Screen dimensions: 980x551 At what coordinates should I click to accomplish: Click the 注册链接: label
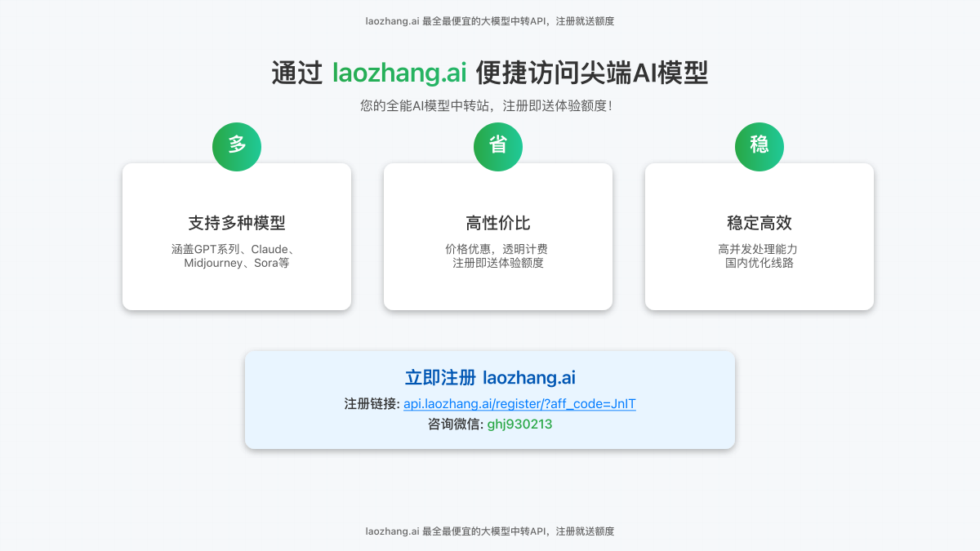(x=372, y=404)
